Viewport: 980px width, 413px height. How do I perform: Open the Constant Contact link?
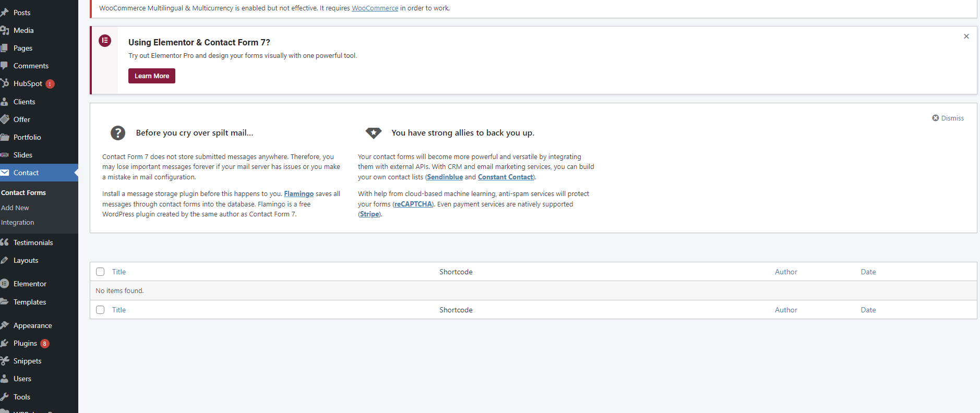click(506, 177)
